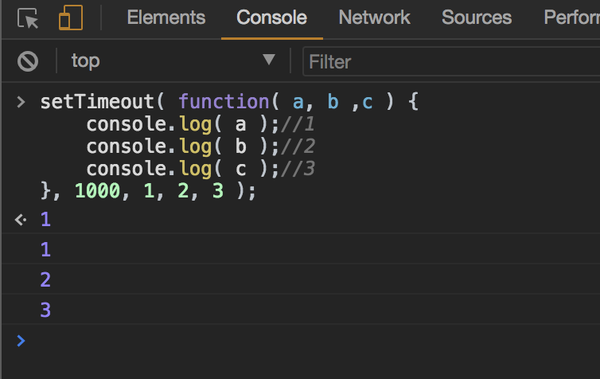Click the return value arrow icon
600x379 pixels.
[x=21, y=220]
